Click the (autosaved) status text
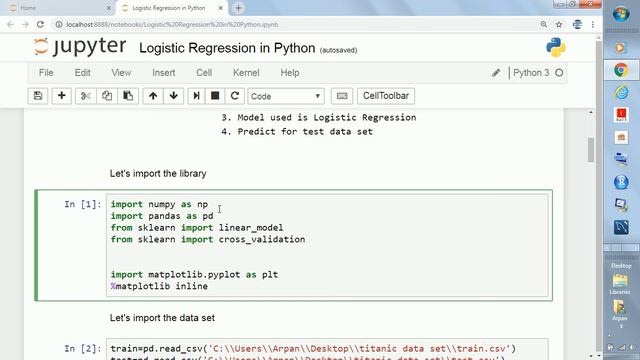The height and width of the screenshot is (360, 640). pos(338,50)
